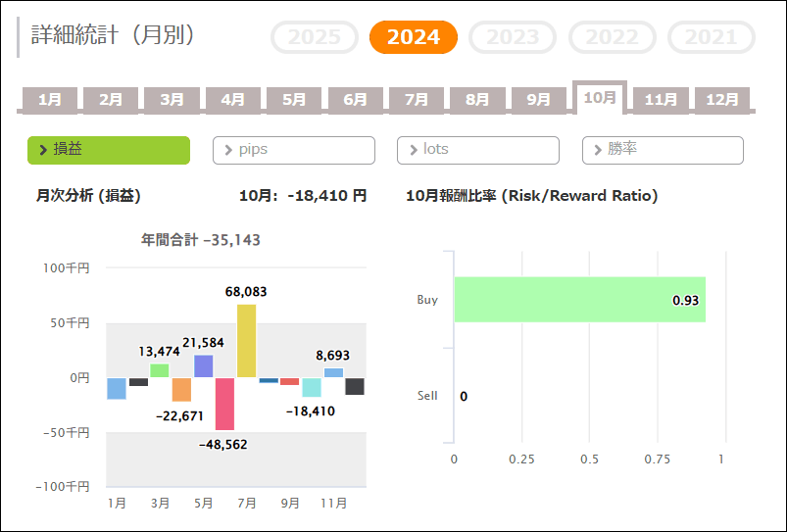Click the purple 21,584 bar for May
The image size is (787, 532).
(204, 366)
